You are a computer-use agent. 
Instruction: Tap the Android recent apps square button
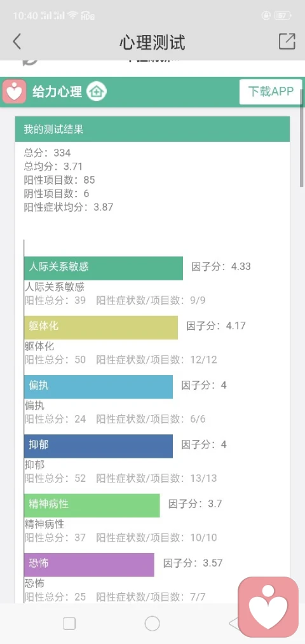coord(69,624)
